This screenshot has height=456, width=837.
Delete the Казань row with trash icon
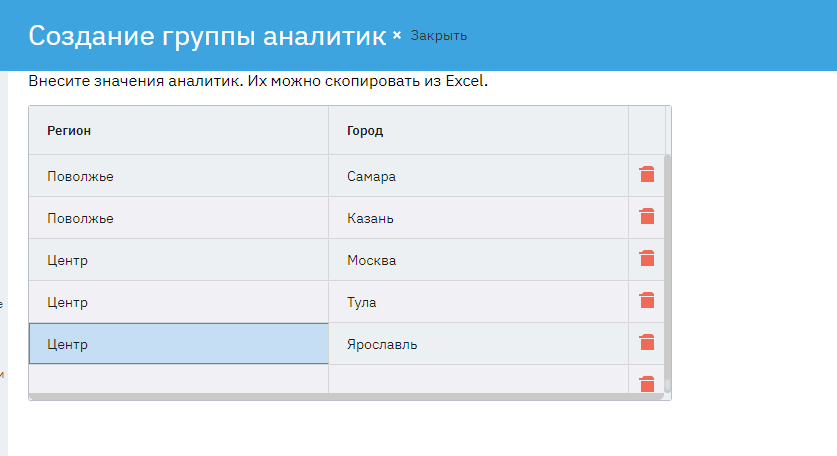click(x=647, y=217)
